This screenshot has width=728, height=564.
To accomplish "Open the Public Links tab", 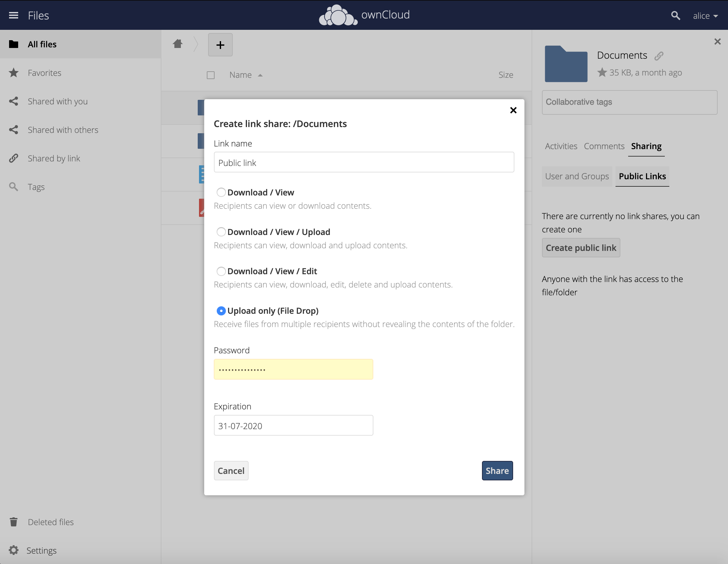I will tap(642, 176).
